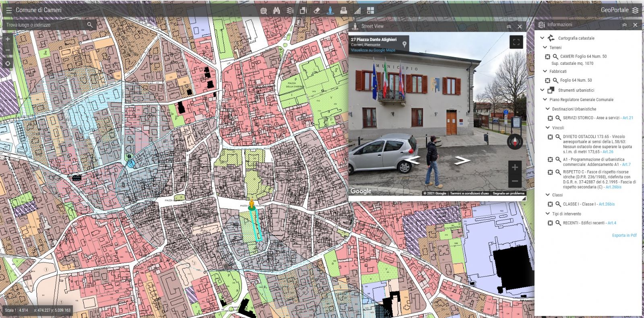Close the Street View panel

click(x=520, y=27)
